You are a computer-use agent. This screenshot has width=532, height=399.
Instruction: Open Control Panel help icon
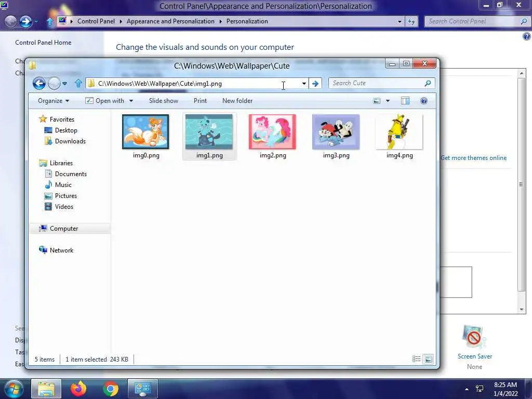527,36
